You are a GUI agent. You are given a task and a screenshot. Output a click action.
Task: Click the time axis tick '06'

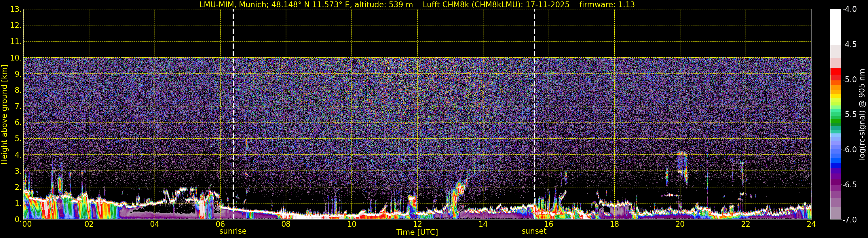tap(220, 224)
